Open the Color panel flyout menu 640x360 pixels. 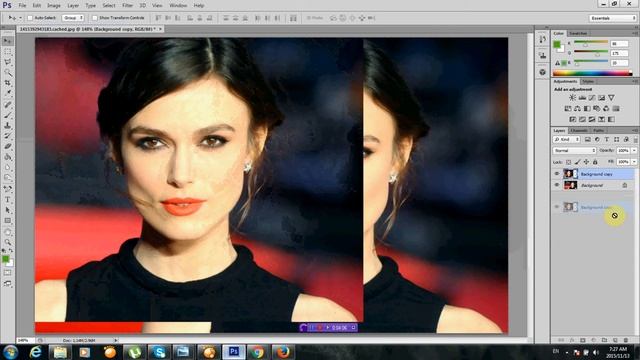pyautogui.click(x=635, y=33)
